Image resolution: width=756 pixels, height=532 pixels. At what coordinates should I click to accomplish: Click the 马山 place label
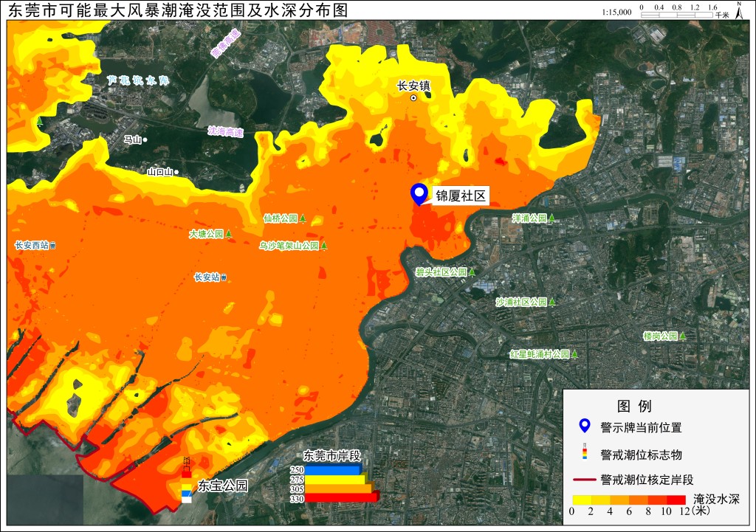pos(133,139)
